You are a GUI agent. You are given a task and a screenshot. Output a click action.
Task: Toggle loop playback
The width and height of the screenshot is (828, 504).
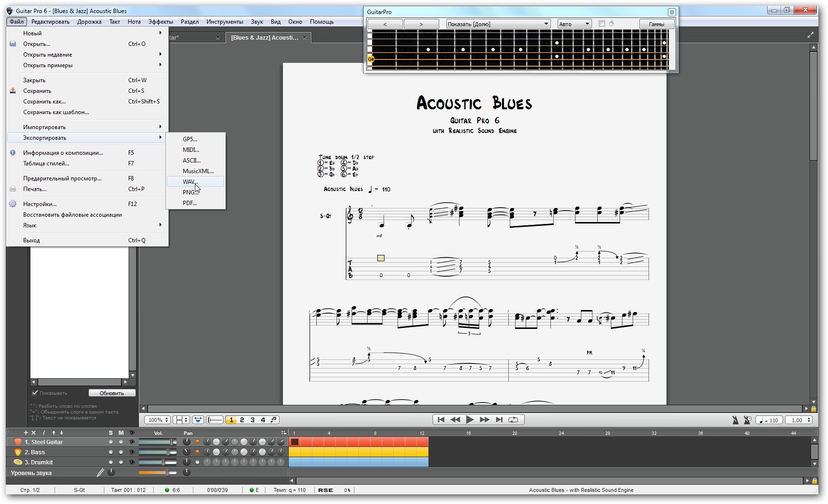[513, 420]
